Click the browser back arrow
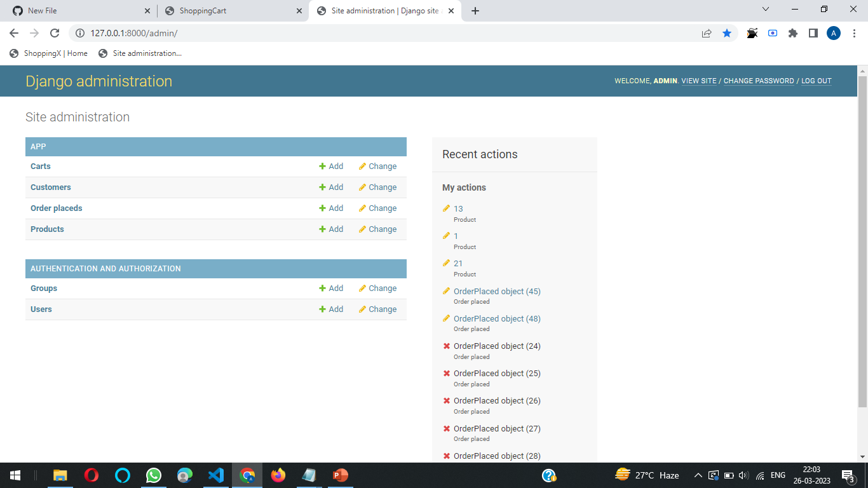 [x=14, y=33]
